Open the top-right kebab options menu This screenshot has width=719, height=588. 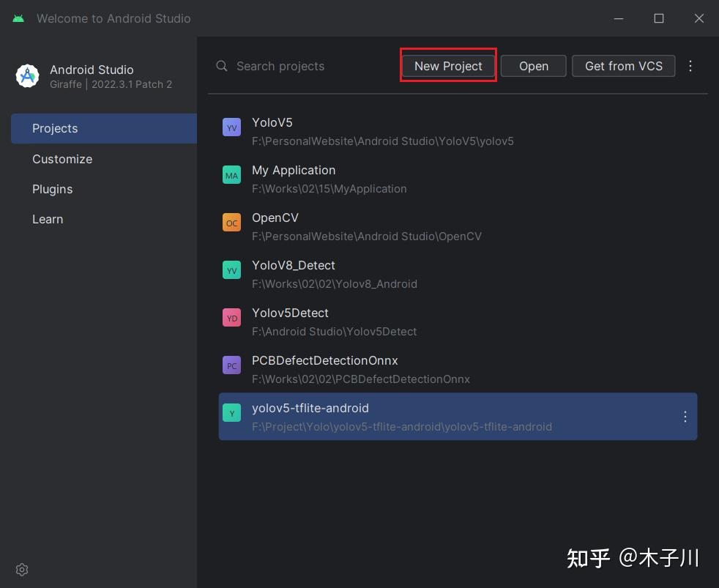[690, 66]
